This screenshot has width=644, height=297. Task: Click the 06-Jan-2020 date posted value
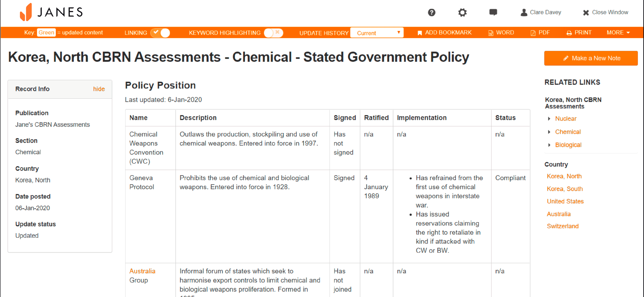point(32,208)
